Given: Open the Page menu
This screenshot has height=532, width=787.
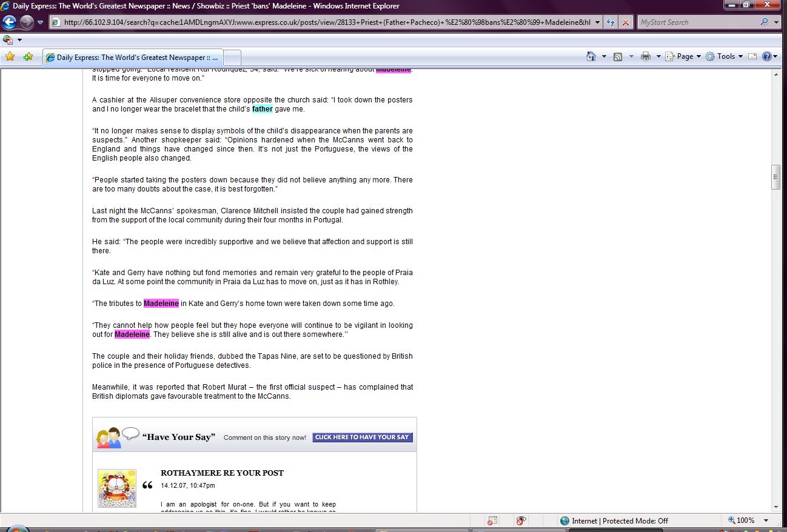Looking at the screenshot, I should 684,56.
